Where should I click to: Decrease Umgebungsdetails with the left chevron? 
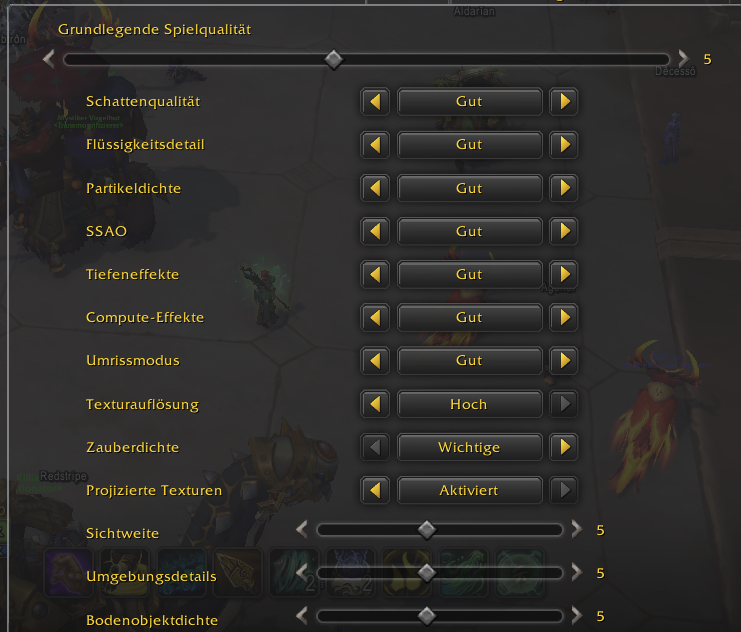pyautogui.click(x=302, y=572)
